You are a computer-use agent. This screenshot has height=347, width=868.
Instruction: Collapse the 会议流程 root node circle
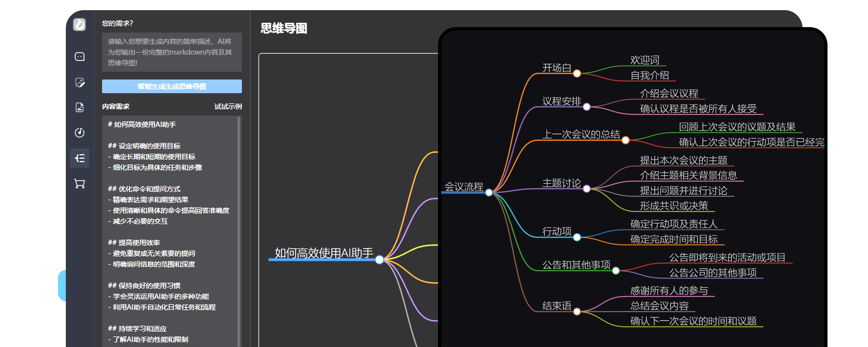click(489, 193)
